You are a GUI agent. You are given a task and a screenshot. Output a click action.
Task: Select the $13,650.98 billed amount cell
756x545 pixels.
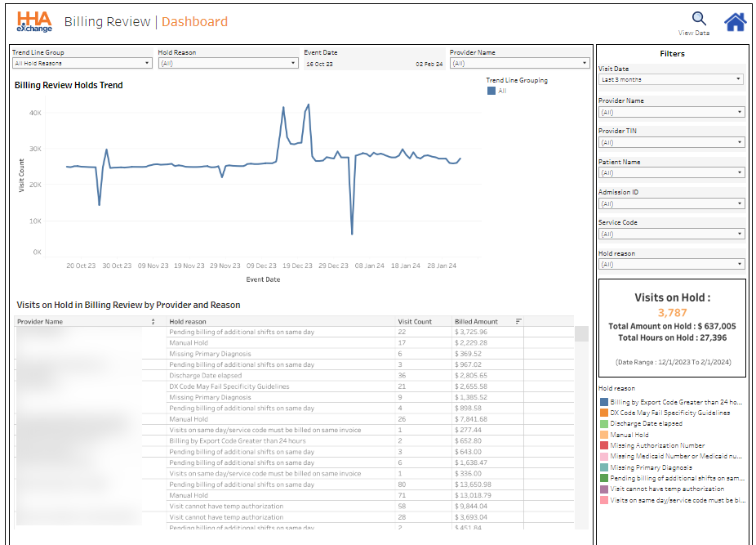(472, 485)
